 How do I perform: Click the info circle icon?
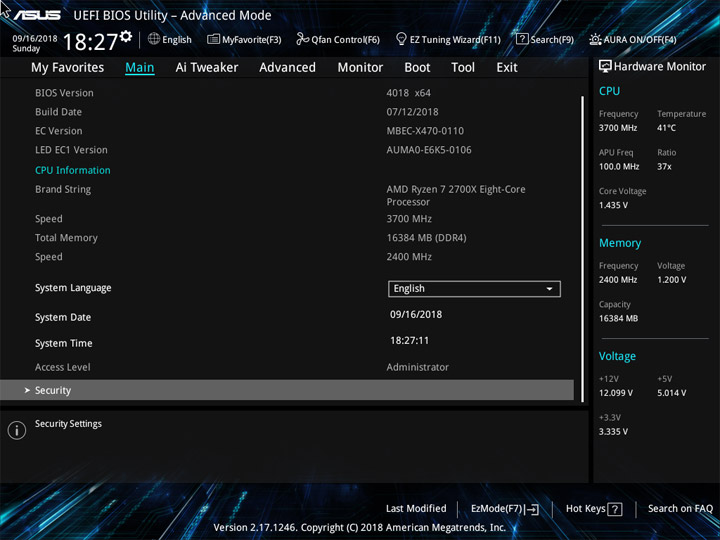(x=17, y=430)
